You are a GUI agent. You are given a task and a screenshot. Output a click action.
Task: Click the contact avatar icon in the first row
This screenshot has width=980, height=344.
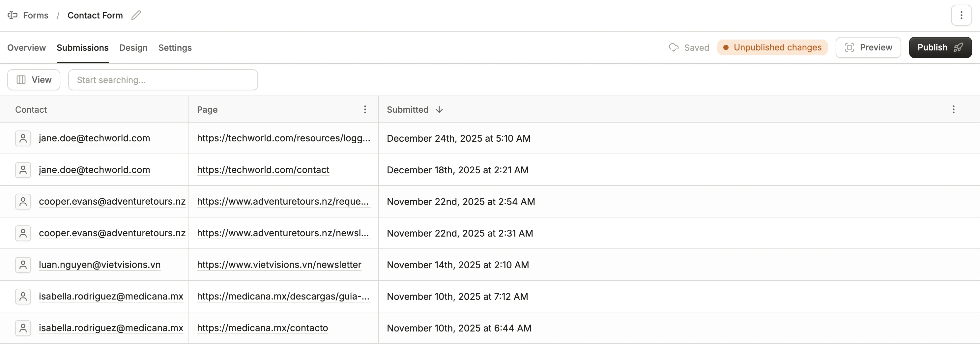[x=23, y=138]
